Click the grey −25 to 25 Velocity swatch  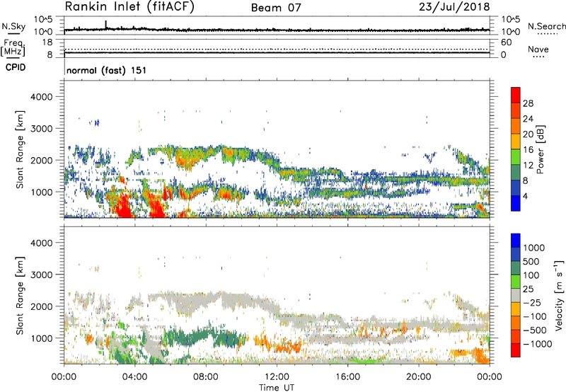pos(516,295)
